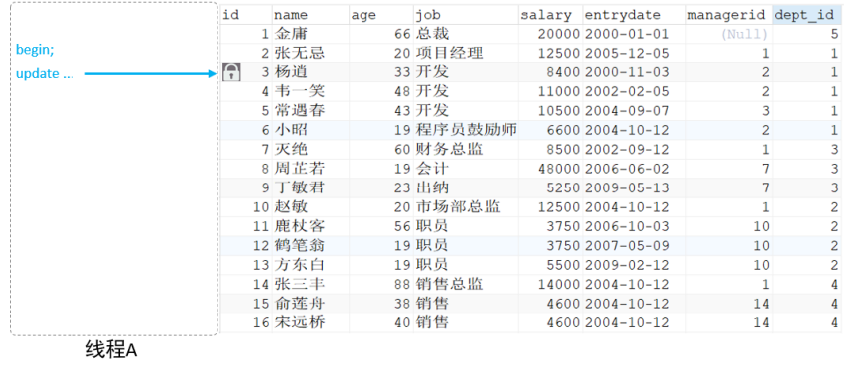Click the job cell 程序员鼓励师
The width and height of the screenshot is (868, 375).
click(x=466, y=131)
